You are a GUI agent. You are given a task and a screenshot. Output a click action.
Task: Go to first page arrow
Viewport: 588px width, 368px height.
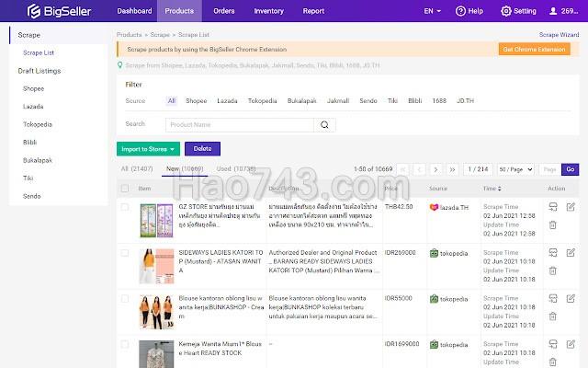(403, 169)
